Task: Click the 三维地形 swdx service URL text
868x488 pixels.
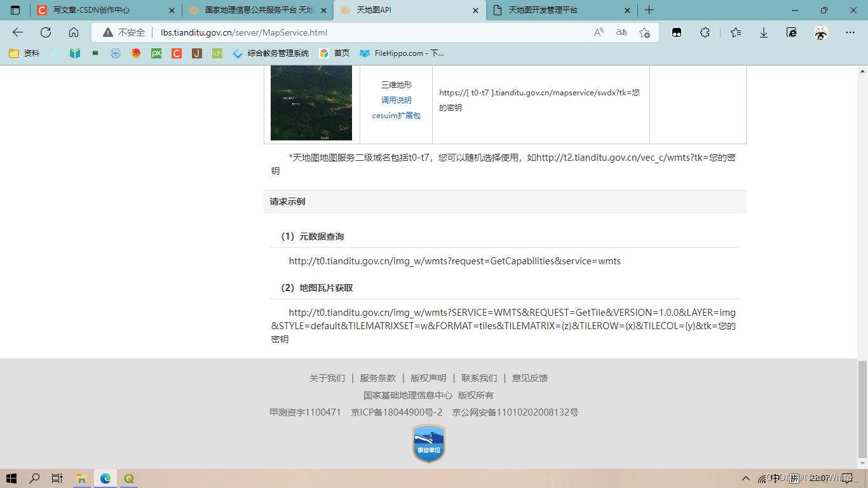Action: pyautogui.click(x=539, y=100)
